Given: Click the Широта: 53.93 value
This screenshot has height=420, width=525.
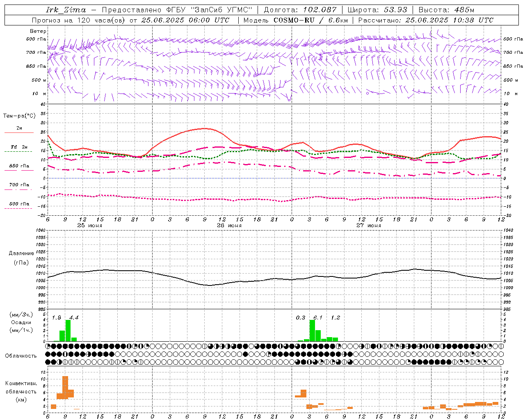Looking at the screenshot, I should click(x=377, y=10).
